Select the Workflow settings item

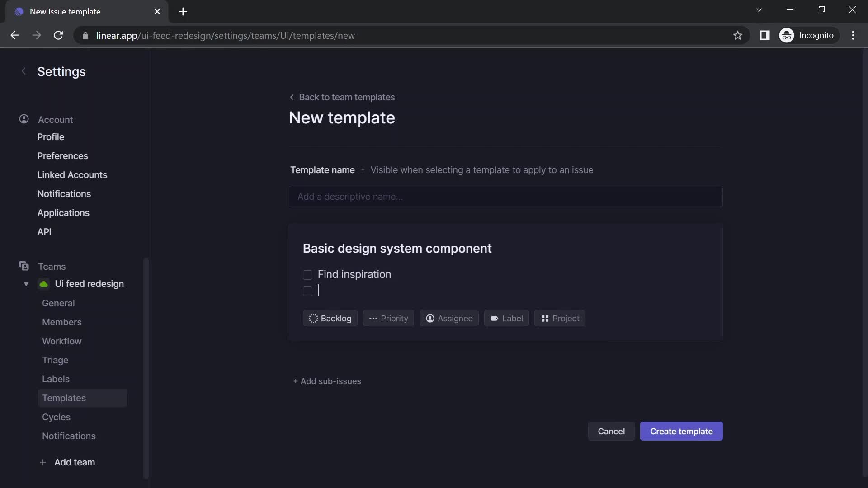click(x=61, y=341)
